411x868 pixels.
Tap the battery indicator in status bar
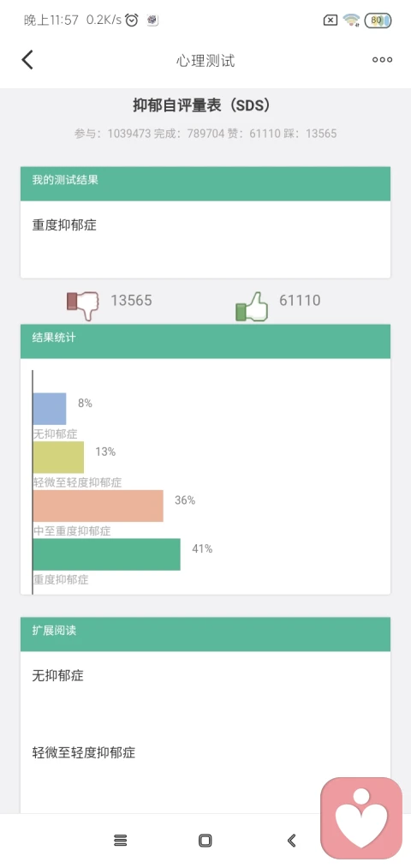[x=378, y=21]
